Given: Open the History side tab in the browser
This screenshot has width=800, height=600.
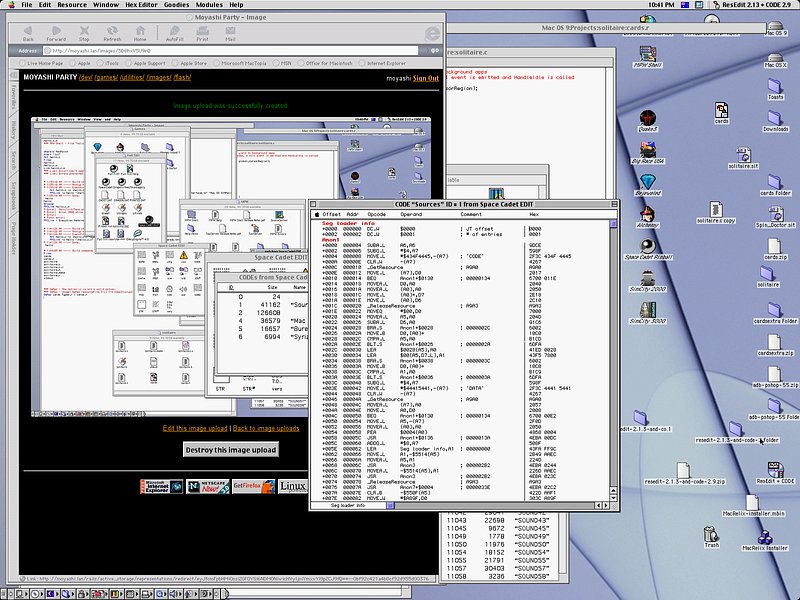Looking at the screenshot, I should pyautogui.click(x=14, y=130).
